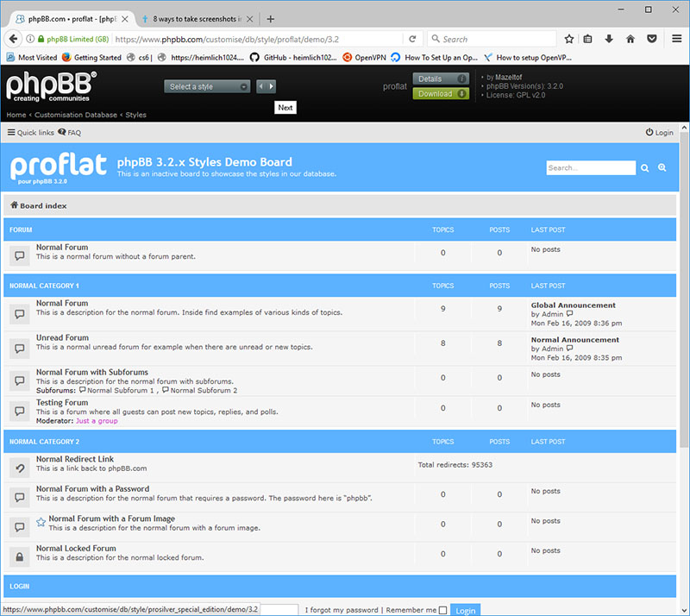The width and height of the screenshot is (690, 616).
Task: Open the FAQ link
Action: point(70,133)
